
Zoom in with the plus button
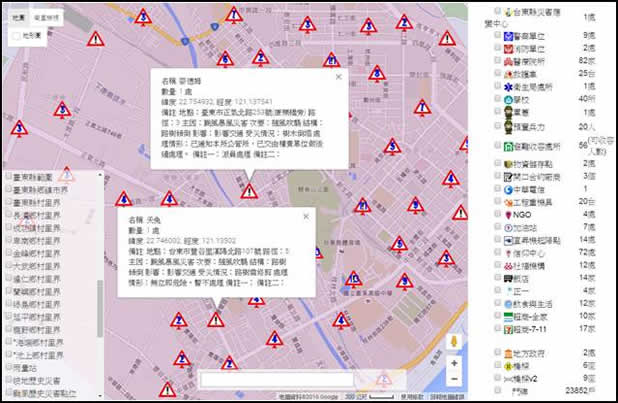(454, 363)
